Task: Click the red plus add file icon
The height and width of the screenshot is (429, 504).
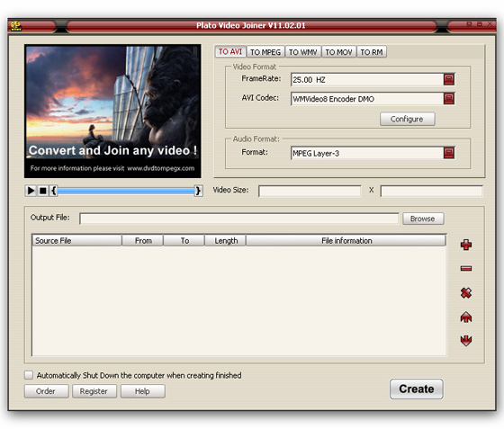Action: click(466, 245)
